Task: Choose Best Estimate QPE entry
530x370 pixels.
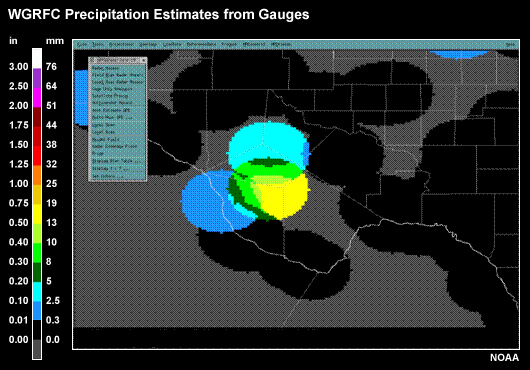Action: pyautogui.click(x=111, y=110)
